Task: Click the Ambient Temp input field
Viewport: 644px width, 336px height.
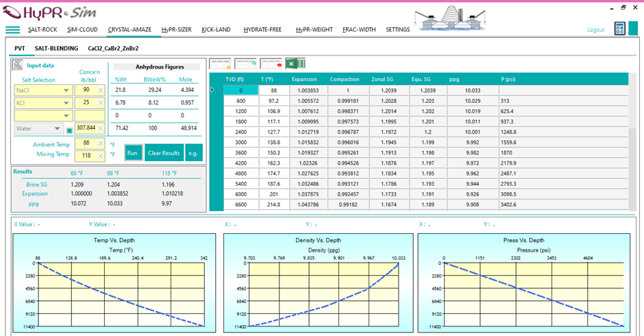Action: coord(90,143)
